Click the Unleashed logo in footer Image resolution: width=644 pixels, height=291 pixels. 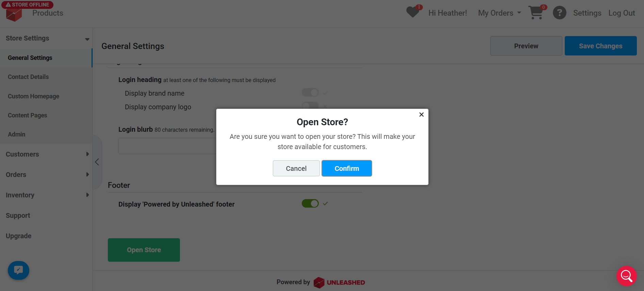(339, 282)
